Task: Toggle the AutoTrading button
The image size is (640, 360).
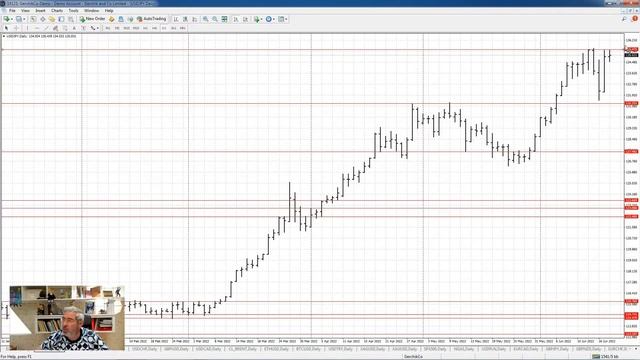Action: [151, 19]
